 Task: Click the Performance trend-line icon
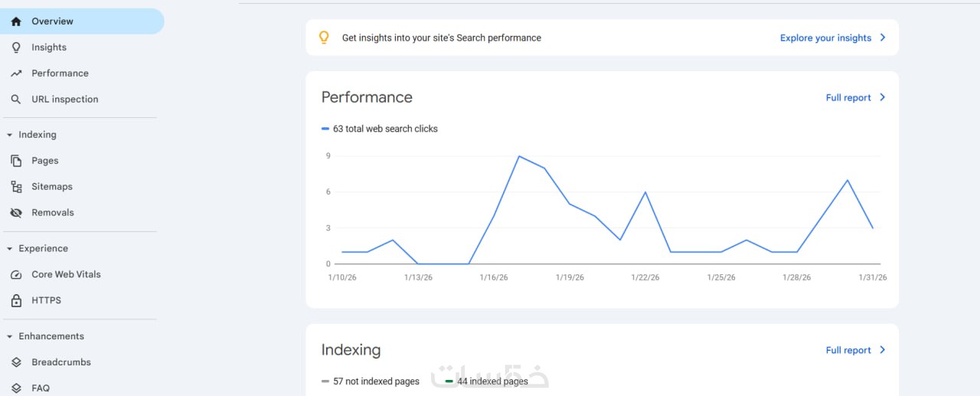pyautogui.click(x=16, y=74)
